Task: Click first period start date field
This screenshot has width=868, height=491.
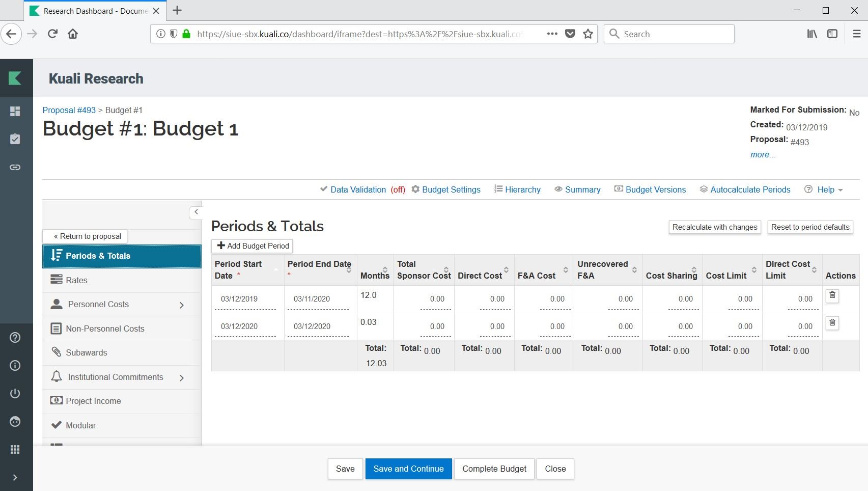Action: pyautogui.click(x=244, y=299)
